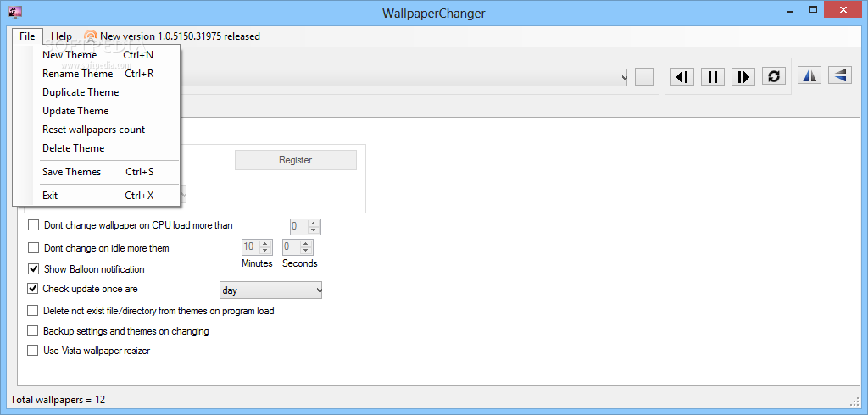Click the Total wallpapers = 12 status text

58,400
